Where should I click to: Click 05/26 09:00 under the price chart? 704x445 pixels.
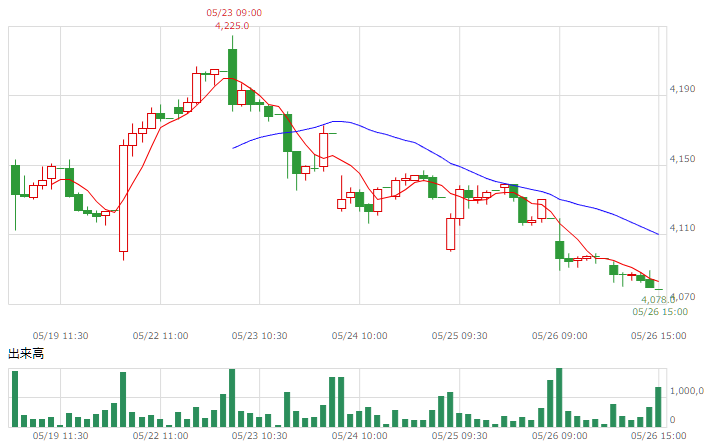tap(559, 336)
